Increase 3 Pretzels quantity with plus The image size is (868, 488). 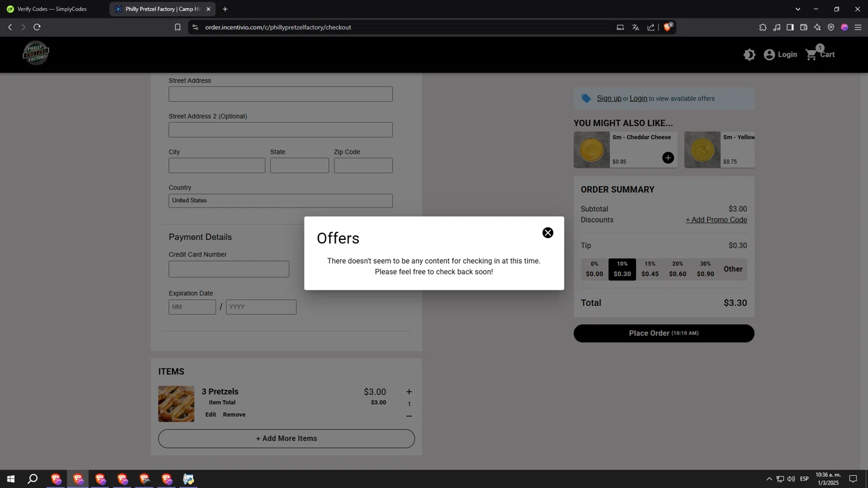[409, 391]
